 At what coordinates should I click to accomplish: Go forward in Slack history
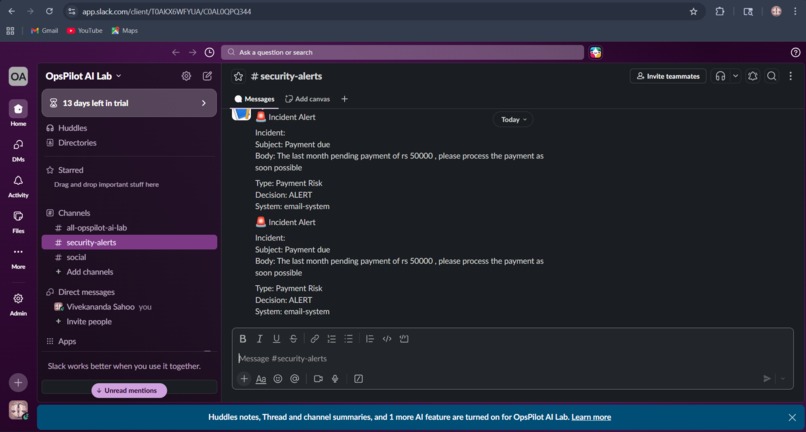click(x=192, y=52)
